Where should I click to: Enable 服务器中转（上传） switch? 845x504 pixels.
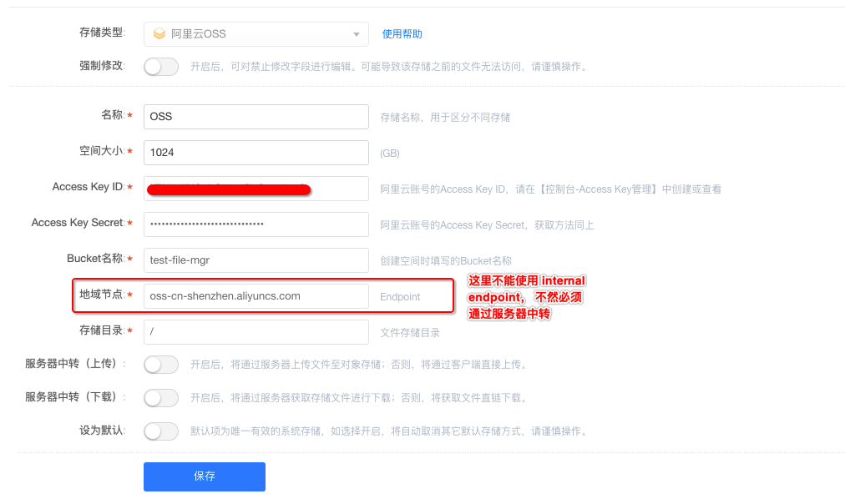161,365
